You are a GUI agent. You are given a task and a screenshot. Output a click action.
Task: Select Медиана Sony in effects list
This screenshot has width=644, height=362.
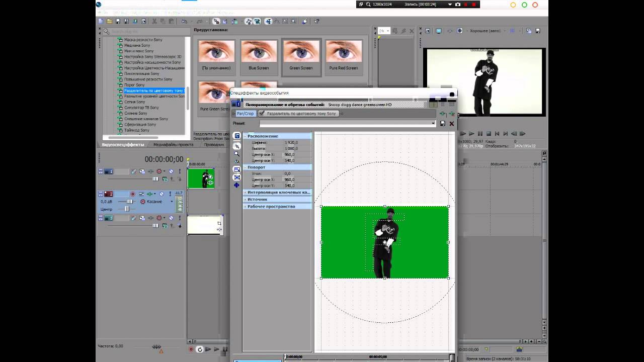(x=137, y=45)
